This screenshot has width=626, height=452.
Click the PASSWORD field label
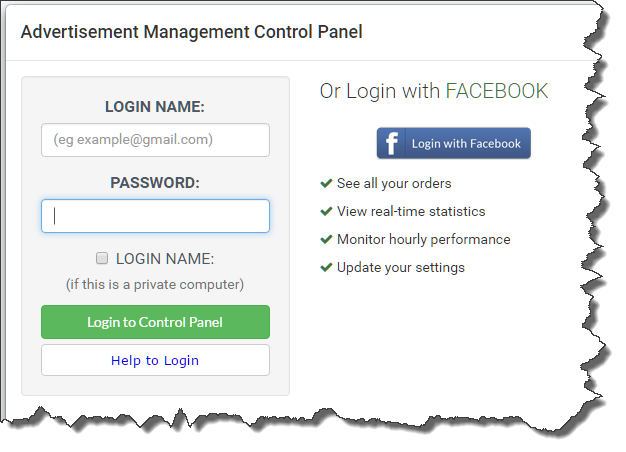pos(155,183)
